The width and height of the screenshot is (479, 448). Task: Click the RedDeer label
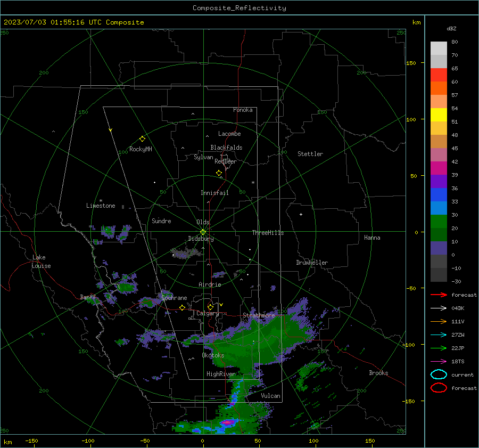(226, 161)
